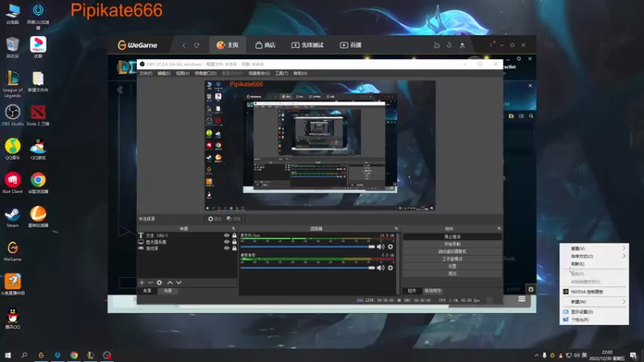Open League of Legends desktop shortcut
Viewport: 644px width, 362px height.
(12, 84)
